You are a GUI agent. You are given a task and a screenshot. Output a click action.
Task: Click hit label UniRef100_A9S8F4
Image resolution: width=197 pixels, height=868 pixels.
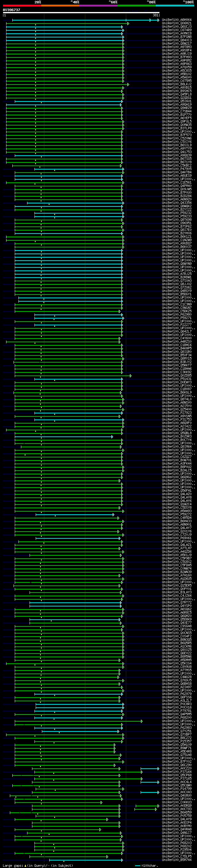(177, 50)
